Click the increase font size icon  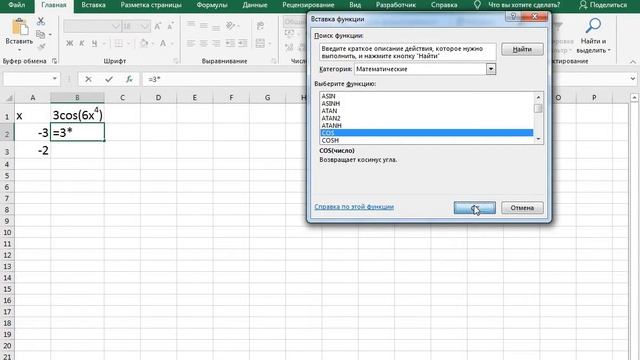158,27
